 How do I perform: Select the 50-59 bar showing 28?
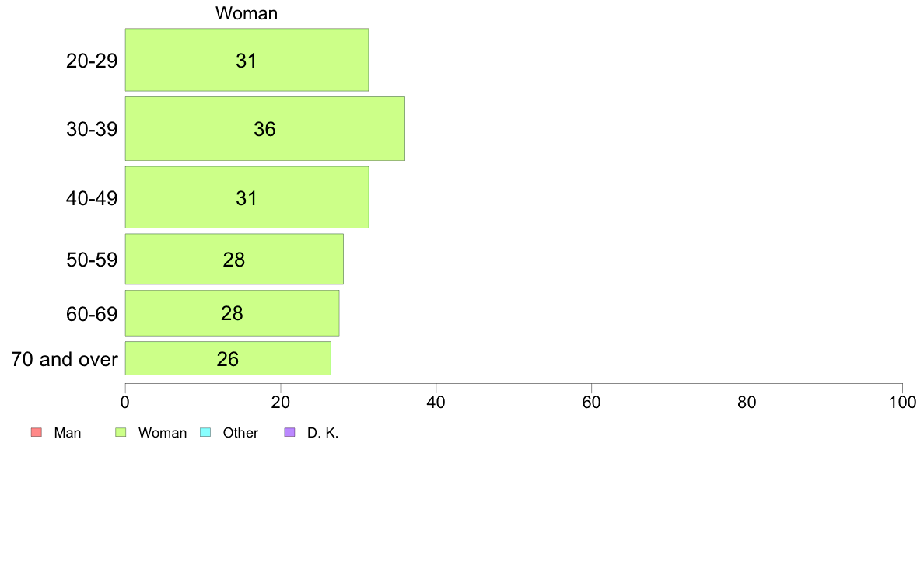[x=235, y=260]
